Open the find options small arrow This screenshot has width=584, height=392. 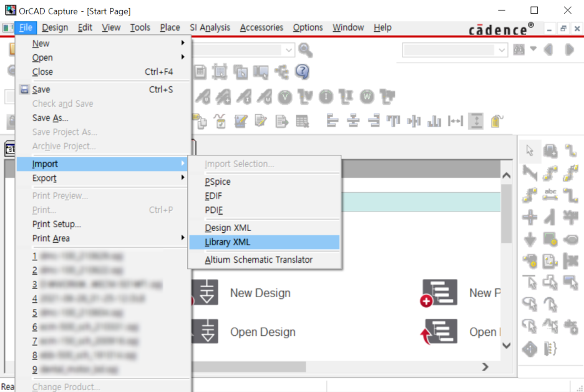click(533, 49)
